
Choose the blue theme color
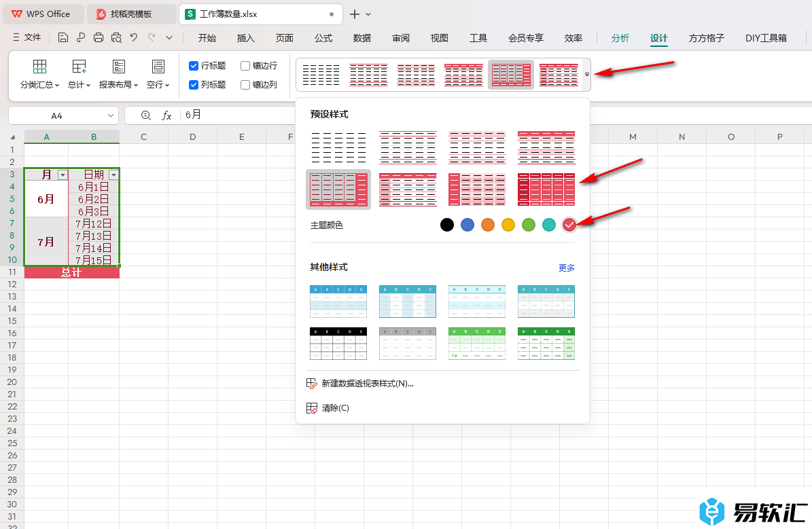click(467, 225)
